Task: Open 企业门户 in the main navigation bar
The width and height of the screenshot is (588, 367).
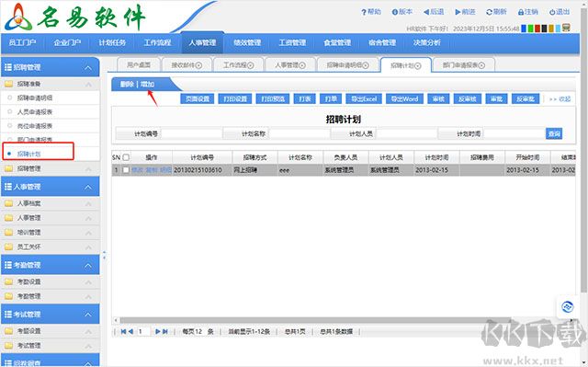Action: [67, 43]
